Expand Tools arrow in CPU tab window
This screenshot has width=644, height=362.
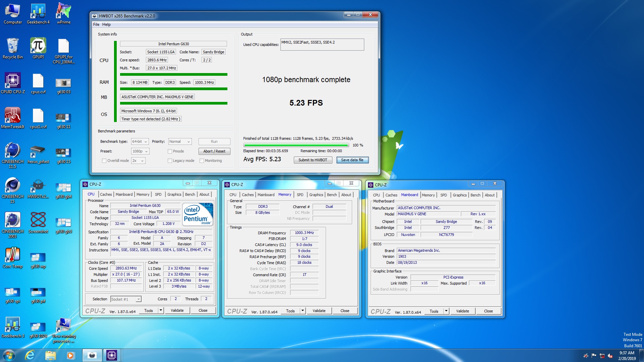[161, 310]
